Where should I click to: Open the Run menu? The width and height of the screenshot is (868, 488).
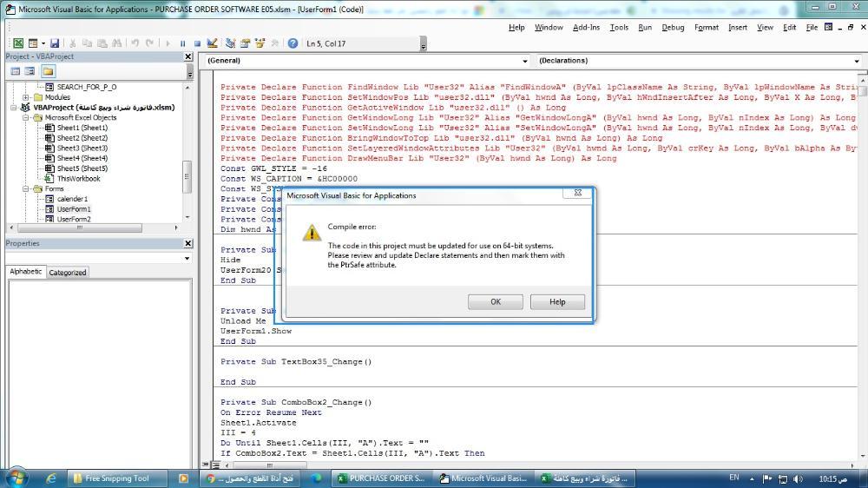(645, 27)
